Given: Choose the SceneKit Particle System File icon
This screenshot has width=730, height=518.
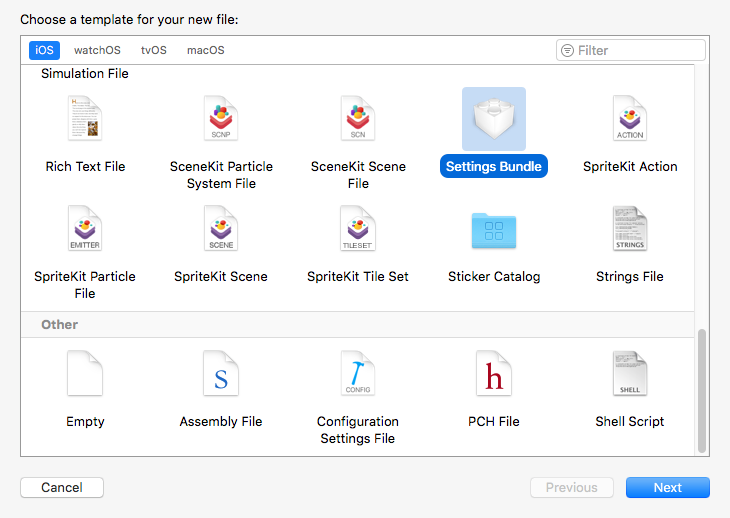Looking at the screenshot, I should (221, 119).
